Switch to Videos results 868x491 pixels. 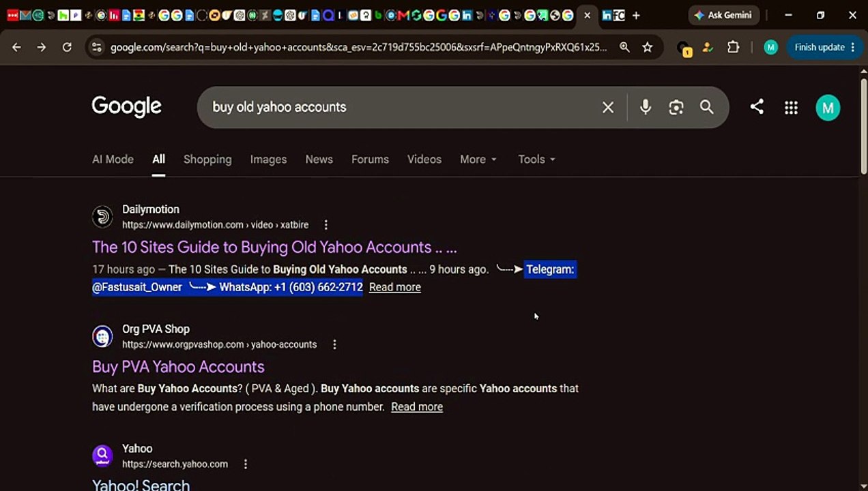coord(424,159)
